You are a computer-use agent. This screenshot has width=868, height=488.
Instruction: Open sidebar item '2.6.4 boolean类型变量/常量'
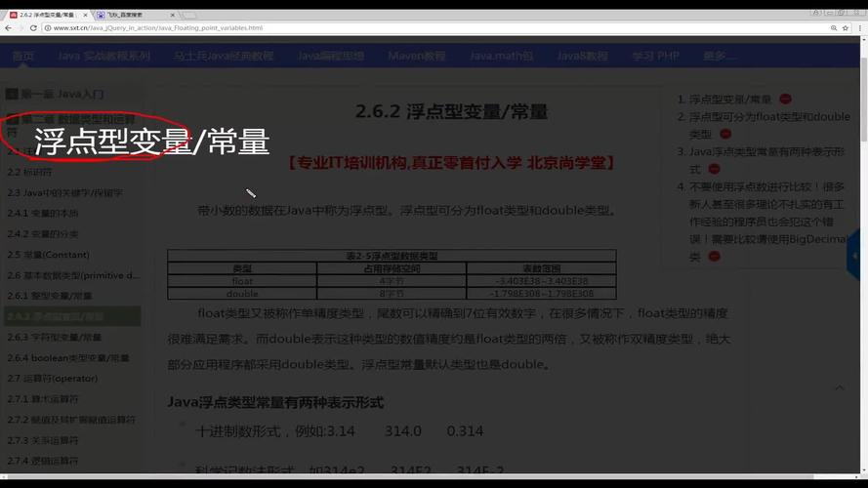[x=68, y=358]
